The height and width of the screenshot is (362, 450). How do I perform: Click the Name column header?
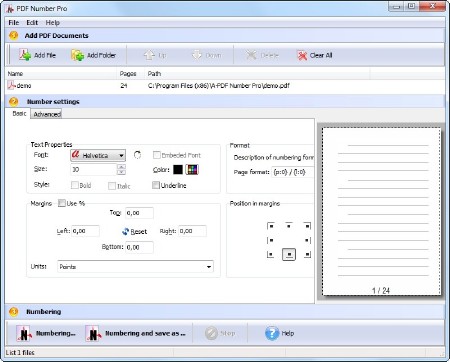click(62, 74)
